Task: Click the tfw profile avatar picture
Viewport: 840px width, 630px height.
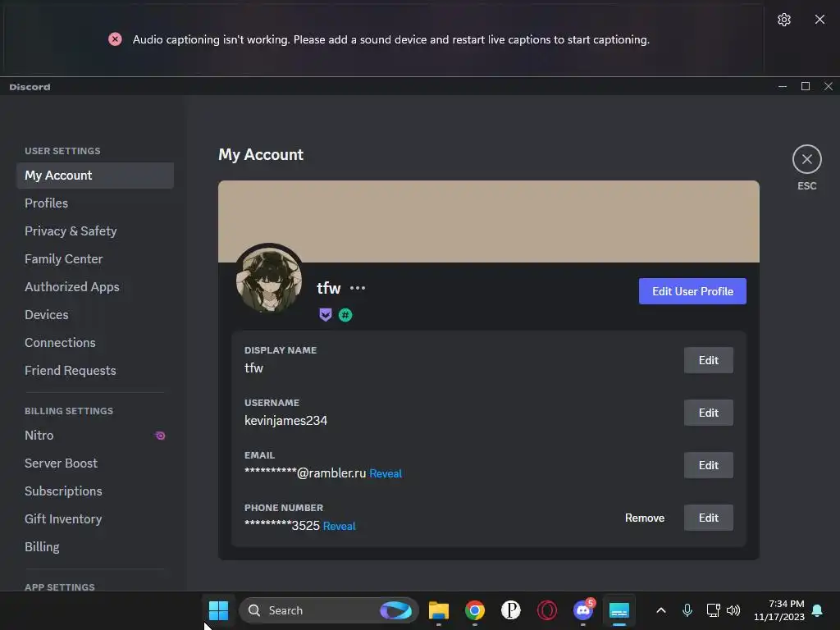Action: 269,281
